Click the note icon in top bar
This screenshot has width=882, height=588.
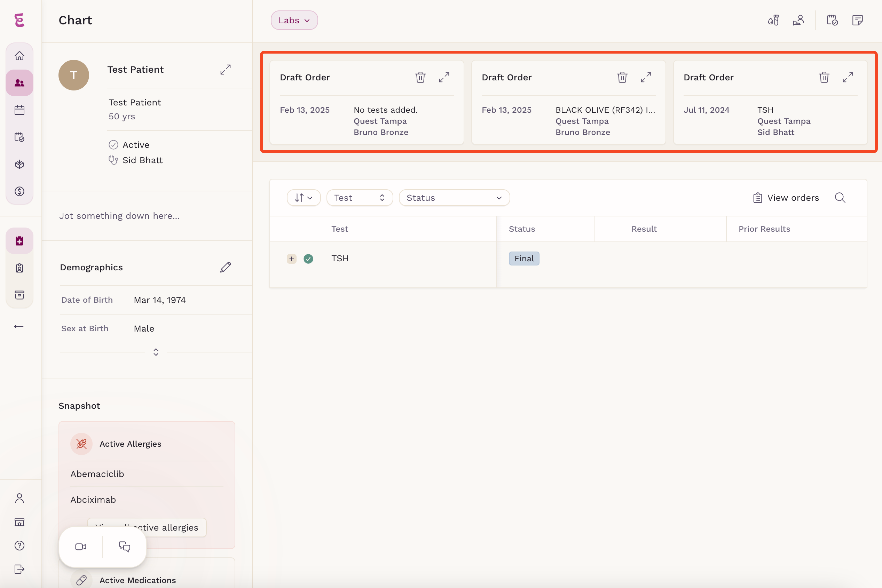[x=857, y=20]
